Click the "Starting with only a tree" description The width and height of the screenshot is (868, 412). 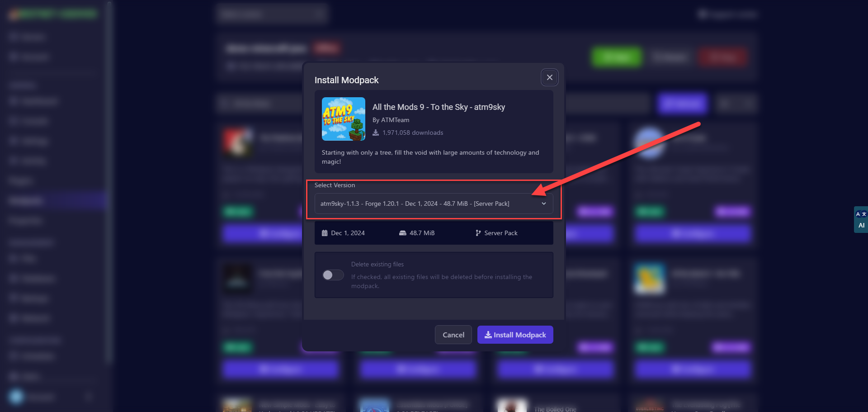(x=430, y=157)
